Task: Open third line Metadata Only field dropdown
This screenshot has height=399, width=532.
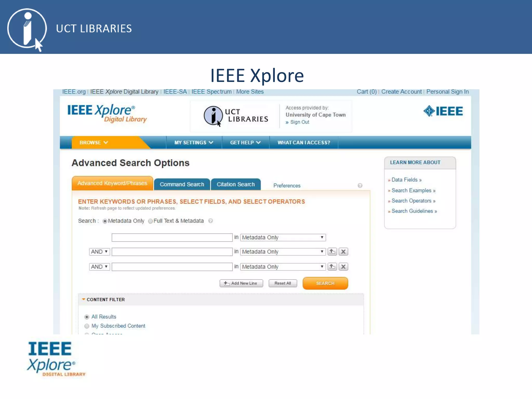Action: coord(283,267)
